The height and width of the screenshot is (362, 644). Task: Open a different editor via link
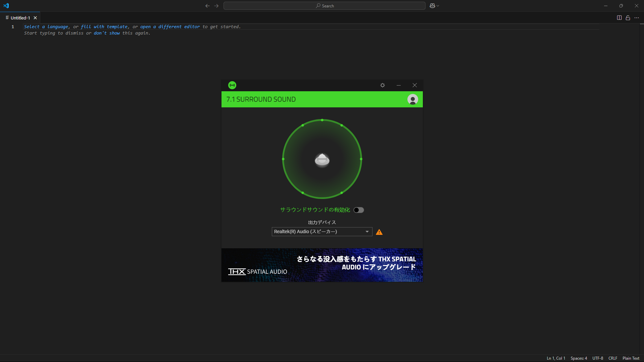coord(169,27)
